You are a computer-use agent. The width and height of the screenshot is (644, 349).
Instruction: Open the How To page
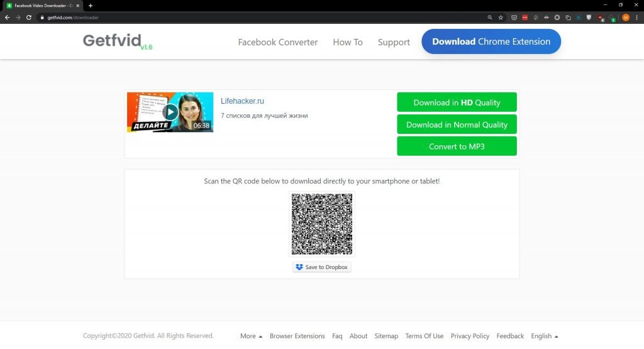347,42
